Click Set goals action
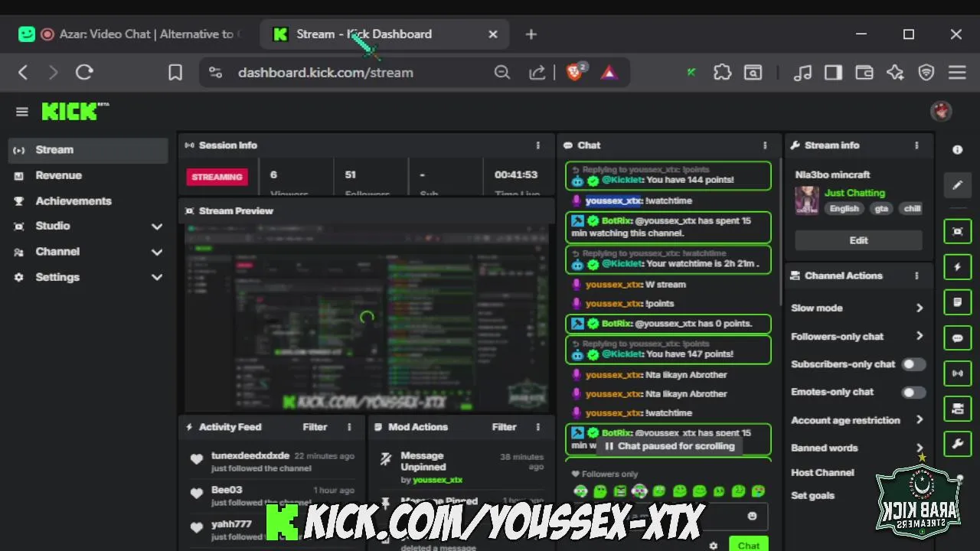Viewport: 980px width, 551px height. coord(812,495)
